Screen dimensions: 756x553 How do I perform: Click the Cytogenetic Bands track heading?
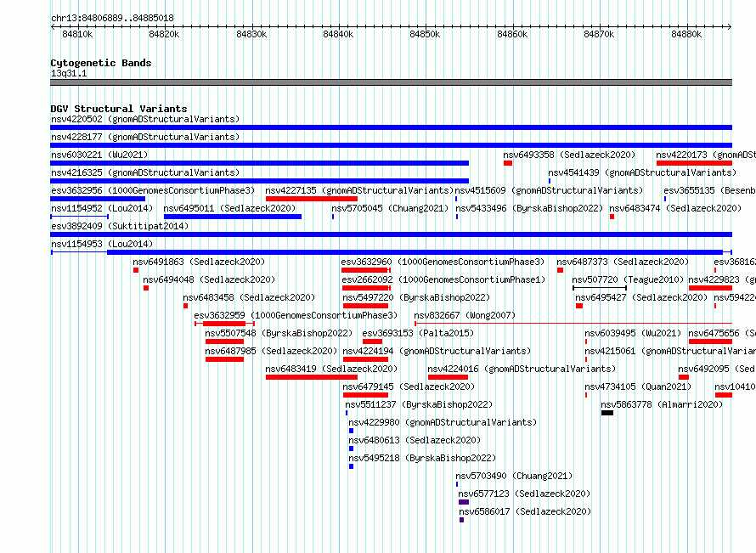click(x=101, y=63)
